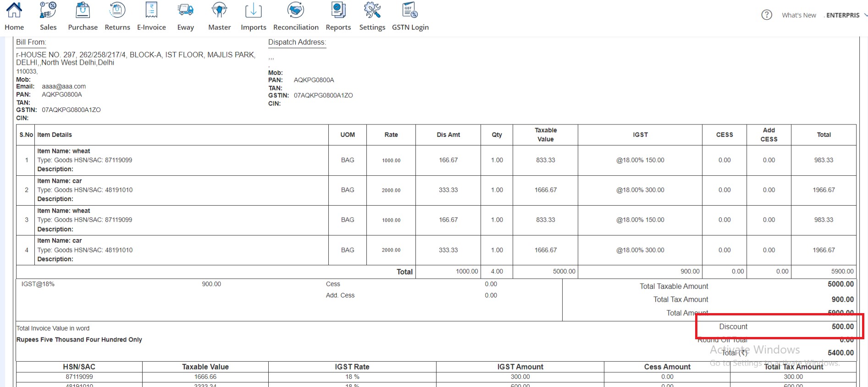Click the IGST Rate summary column header

click(x=352, y=367)
